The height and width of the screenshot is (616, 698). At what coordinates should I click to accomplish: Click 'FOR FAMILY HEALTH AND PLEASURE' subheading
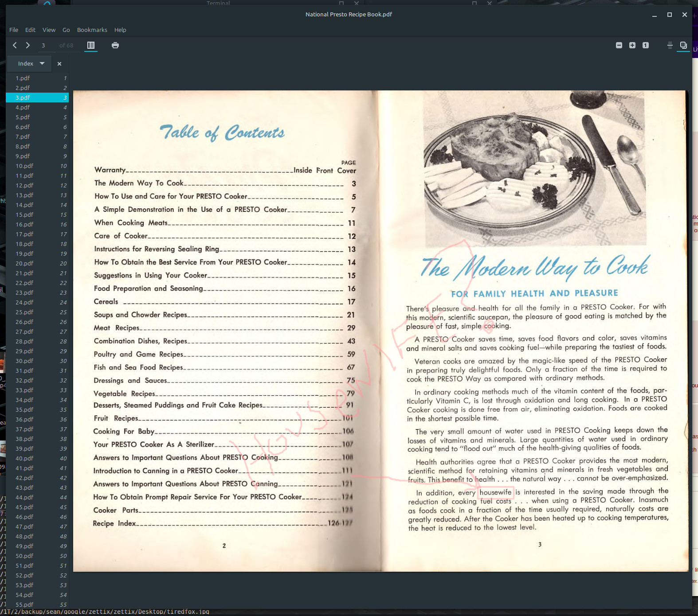(x=534, y=293)
